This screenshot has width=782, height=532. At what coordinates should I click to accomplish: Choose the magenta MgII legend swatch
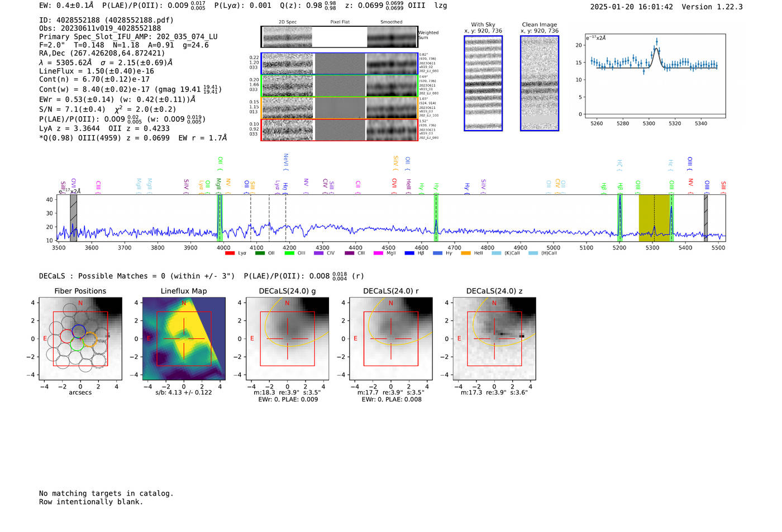(379, 253)
